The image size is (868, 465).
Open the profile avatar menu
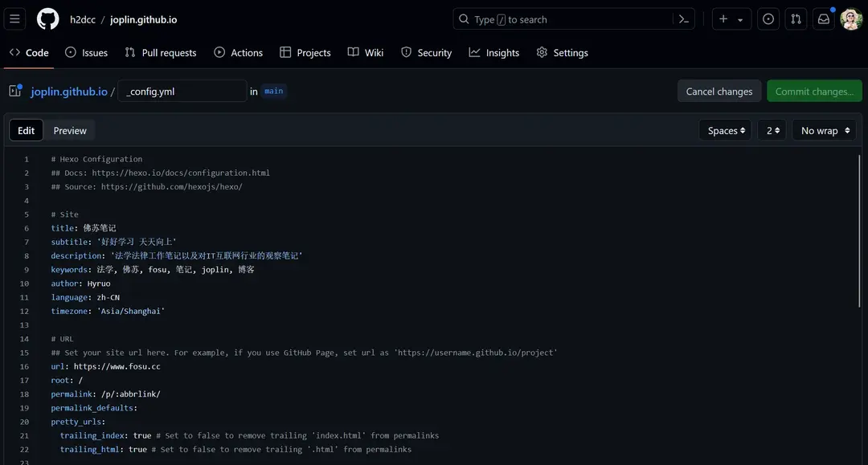tap(850, 18)
